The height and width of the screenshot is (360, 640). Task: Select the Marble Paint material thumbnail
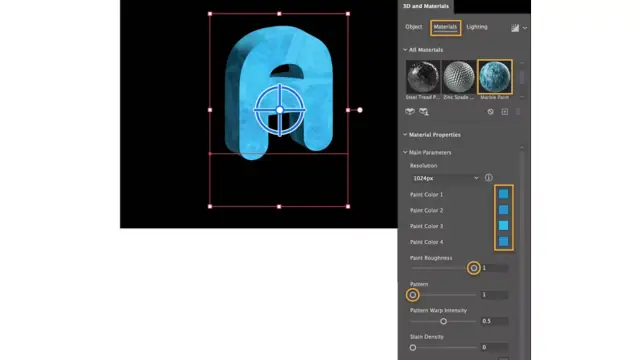pos(495,77)
